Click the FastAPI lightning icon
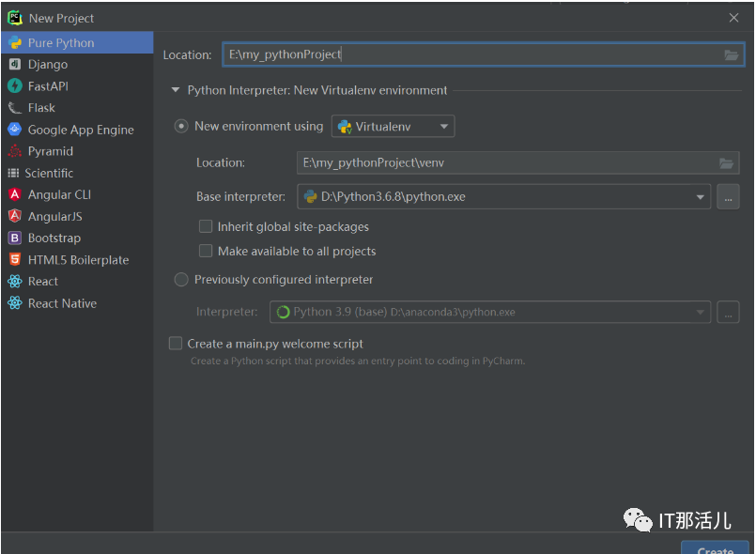The image size is (756, 554). [x=15, y=85]
